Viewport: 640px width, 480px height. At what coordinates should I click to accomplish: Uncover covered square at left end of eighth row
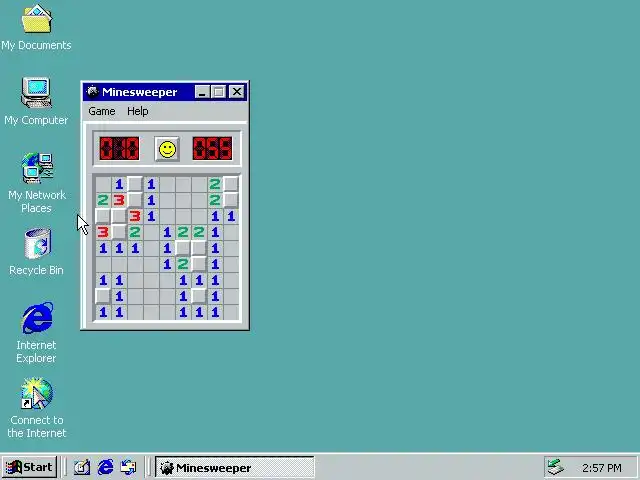(103, 296)
